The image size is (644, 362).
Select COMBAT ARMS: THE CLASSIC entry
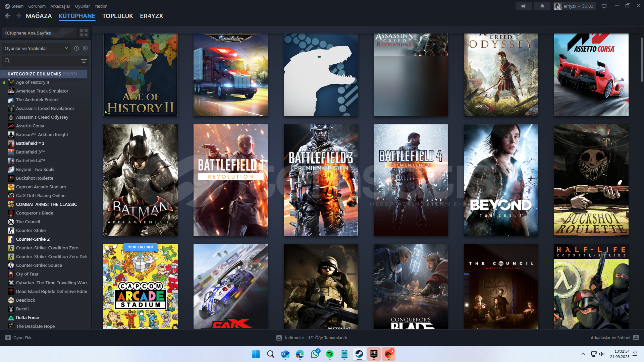[47, 204]
